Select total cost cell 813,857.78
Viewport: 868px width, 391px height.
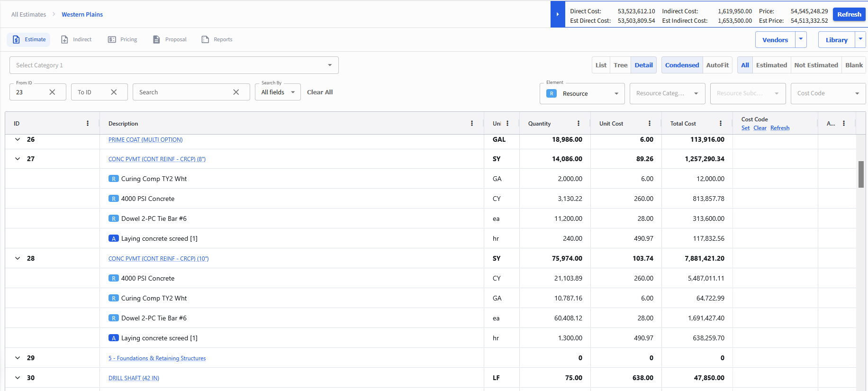click(697, 199)
